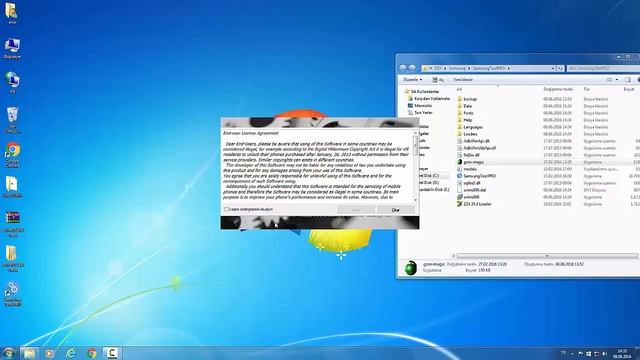The height and width of the screenshot is (360, 640).
Task: Select the Google Chrome desktop shortcut
Action: pyautogui.click(x=13, y=155)
